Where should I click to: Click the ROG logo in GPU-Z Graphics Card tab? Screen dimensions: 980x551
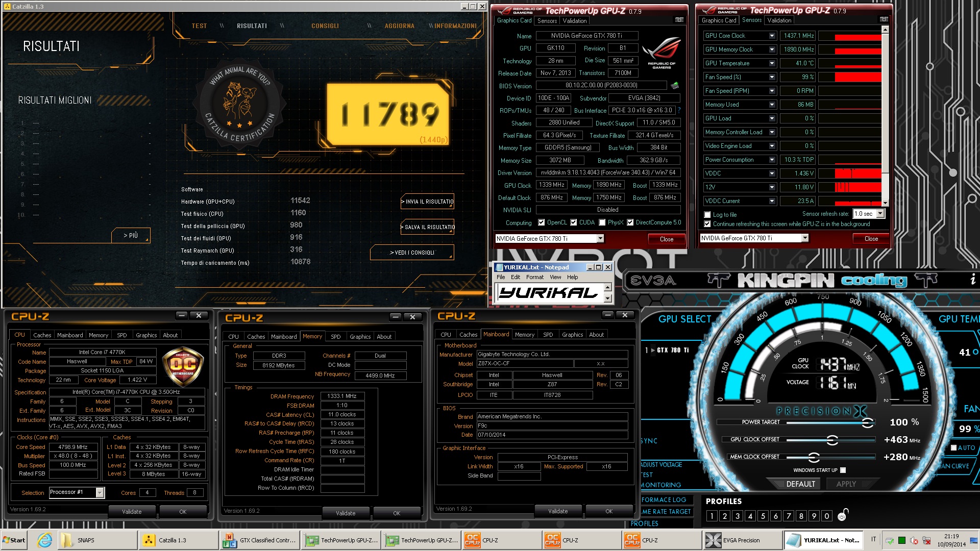[661, 53]
